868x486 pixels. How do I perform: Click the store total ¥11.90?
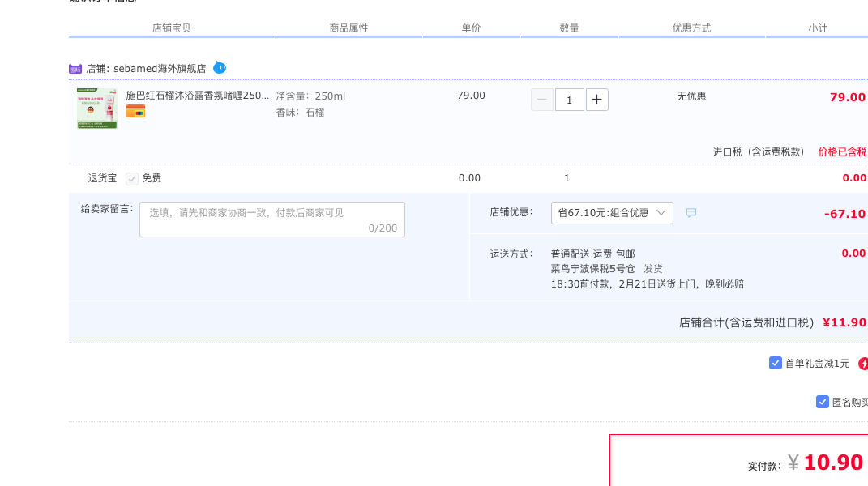[844, 322]
